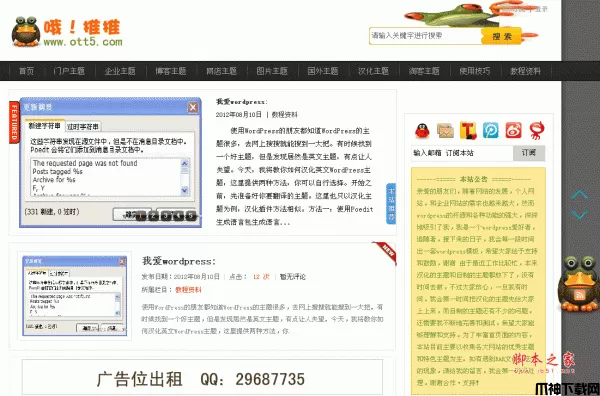
Task: Focus the keyword search input box
Action: click(425, 36)
